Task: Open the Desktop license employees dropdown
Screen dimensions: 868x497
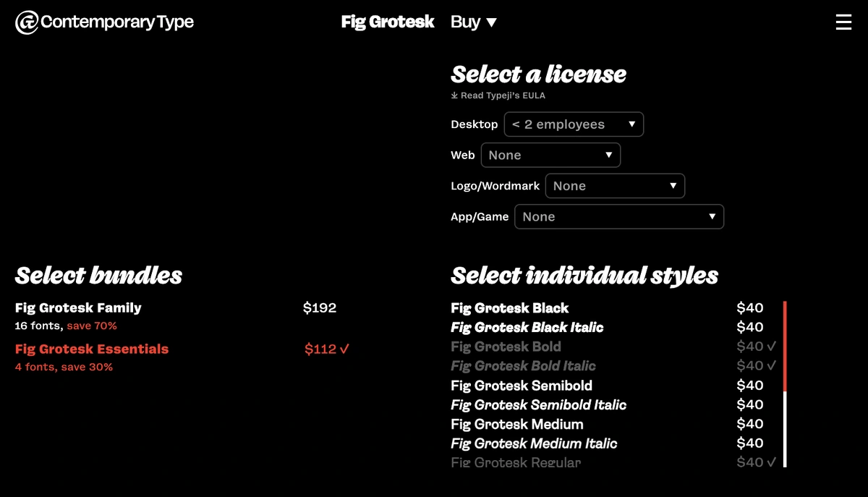Action: tap(574, 124)
